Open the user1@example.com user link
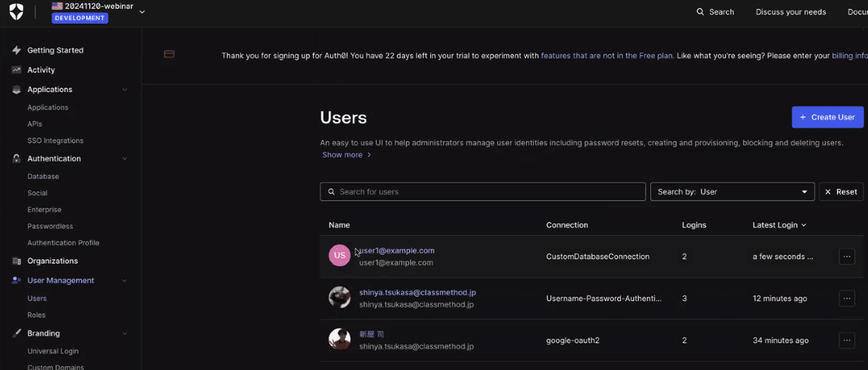 [x=397, y=251]
